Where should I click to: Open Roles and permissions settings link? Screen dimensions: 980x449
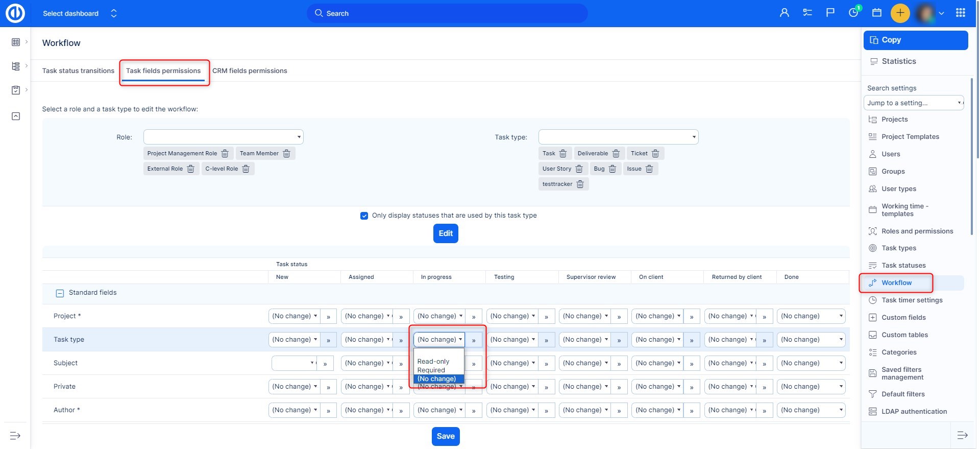(x=917, y=231)
